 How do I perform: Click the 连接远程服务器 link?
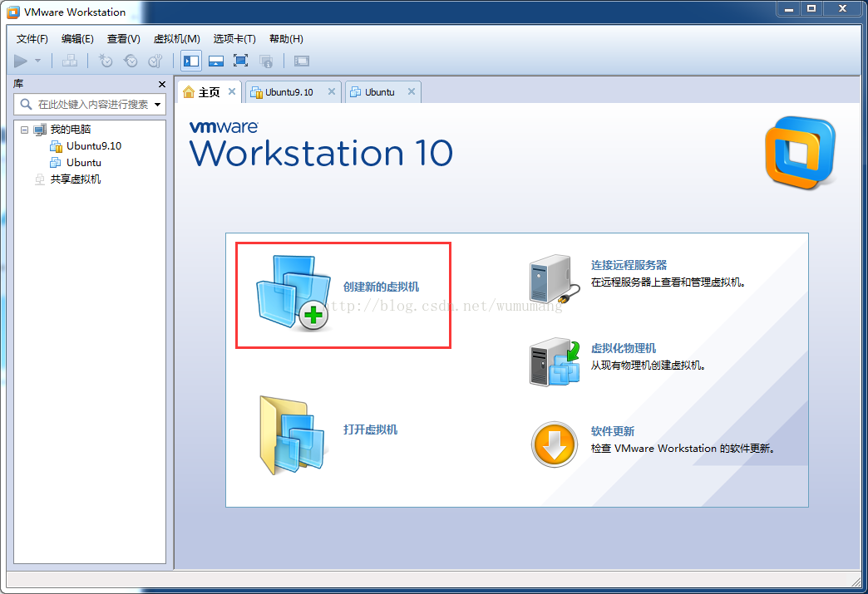pos(629,265)
